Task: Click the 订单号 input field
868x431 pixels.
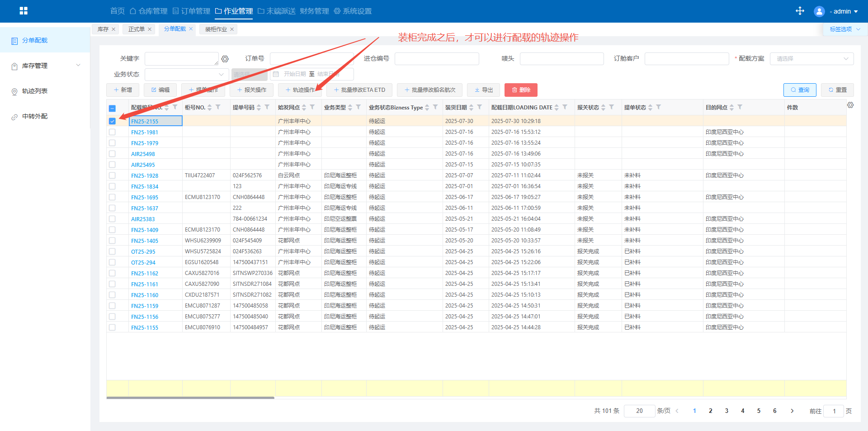Action: point(311,59)
